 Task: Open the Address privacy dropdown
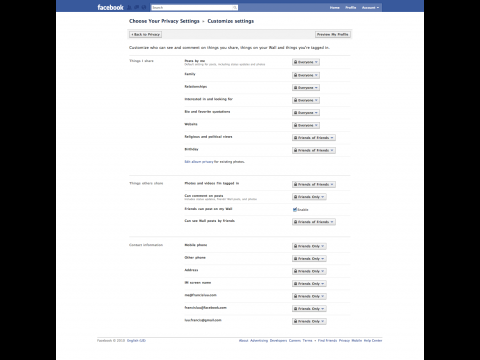pos(309,271)
